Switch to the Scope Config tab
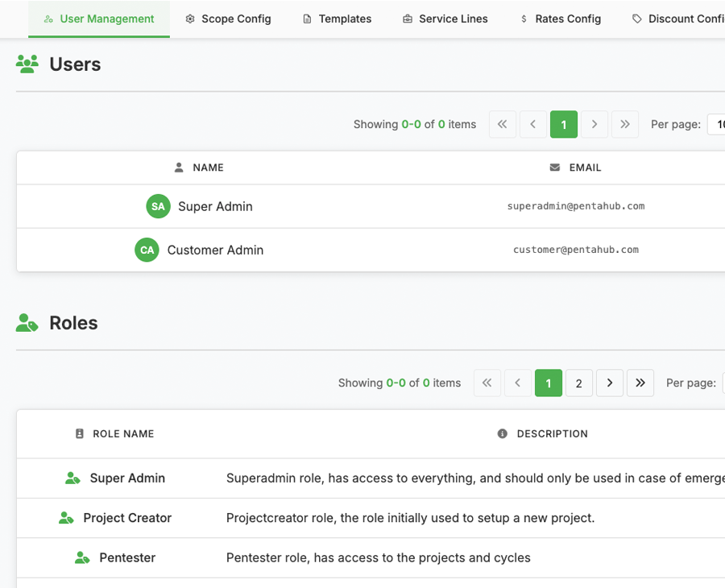725x588 pixels. pos(228,19)
